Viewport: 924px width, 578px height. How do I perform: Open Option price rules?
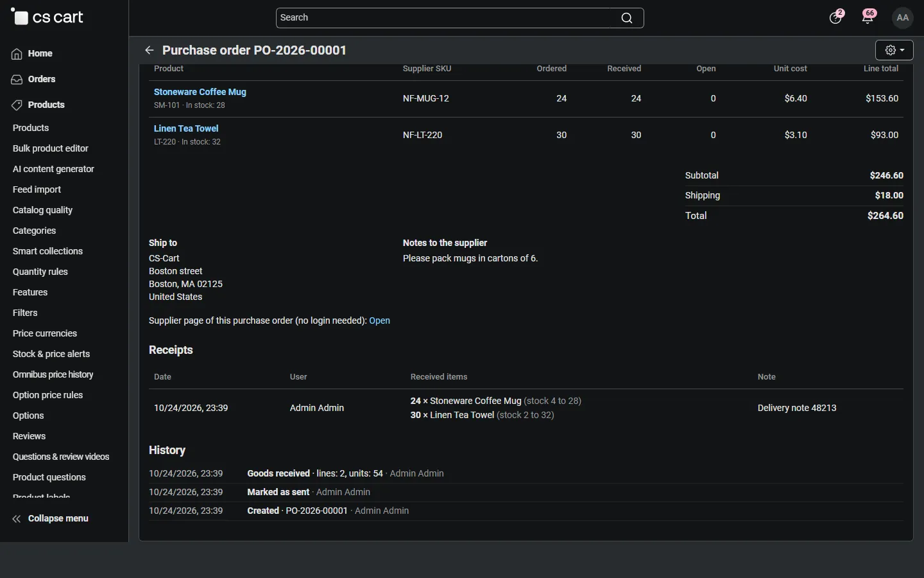47,395
